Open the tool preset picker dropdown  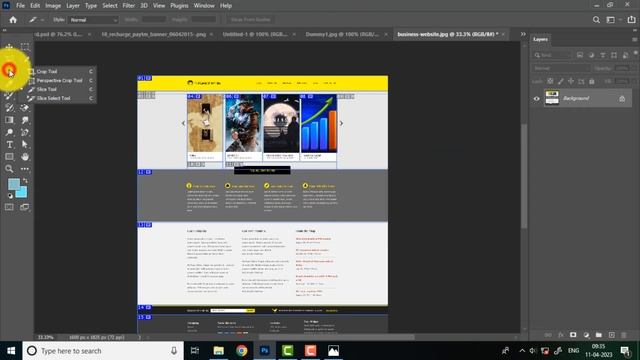[x=42, y=20]
